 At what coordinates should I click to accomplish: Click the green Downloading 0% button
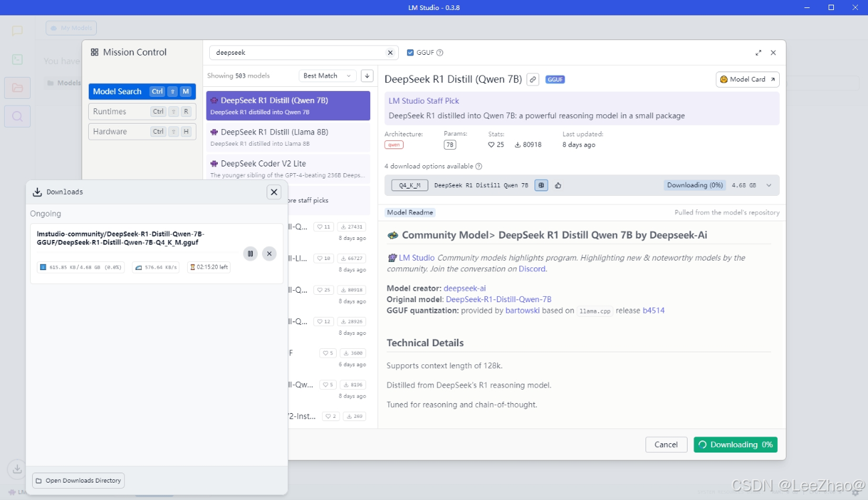736,445
